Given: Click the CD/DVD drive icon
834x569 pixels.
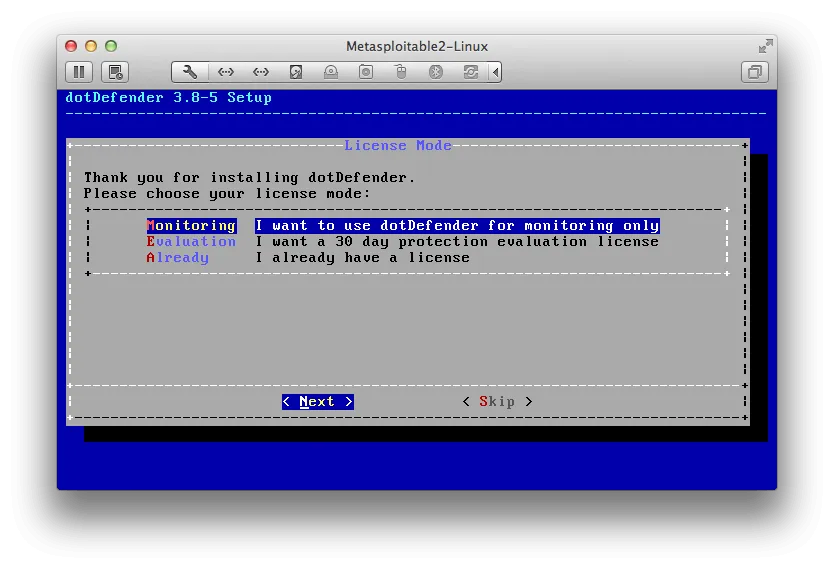Looking at the screenshot, I should 331,72.
